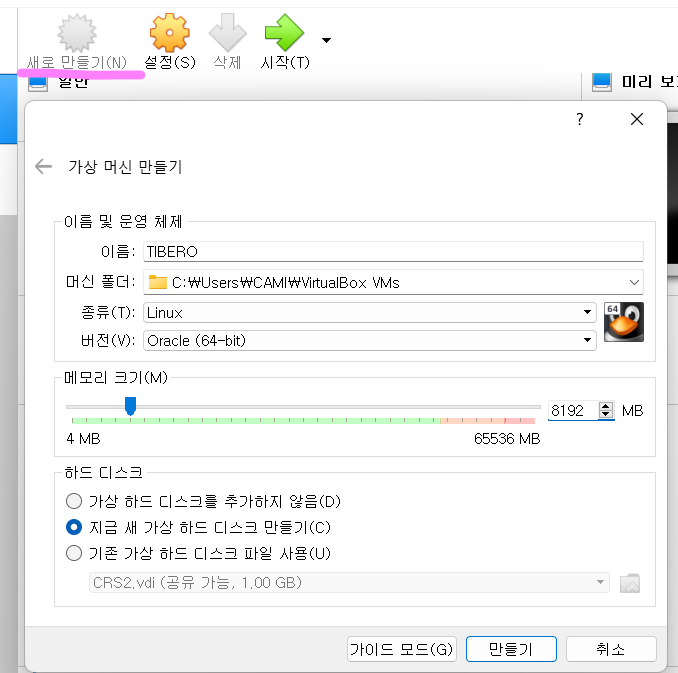Click the memory size slider handle
This screenshot has width=678, height=673.
(130, 406)
